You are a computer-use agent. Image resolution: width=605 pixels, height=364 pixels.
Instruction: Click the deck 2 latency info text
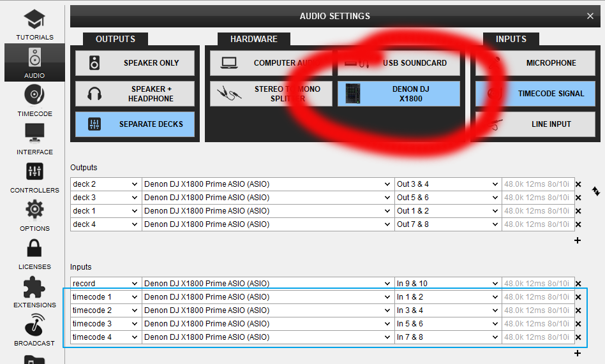tap(536, 184)
